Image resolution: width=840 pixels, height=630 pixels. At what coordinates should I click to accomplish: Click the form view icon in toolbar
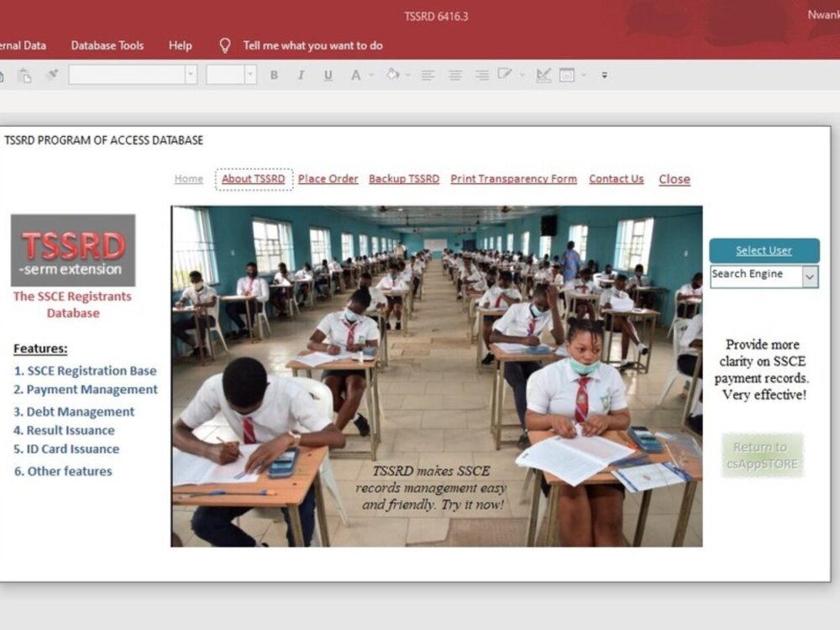tap(567, 75)
